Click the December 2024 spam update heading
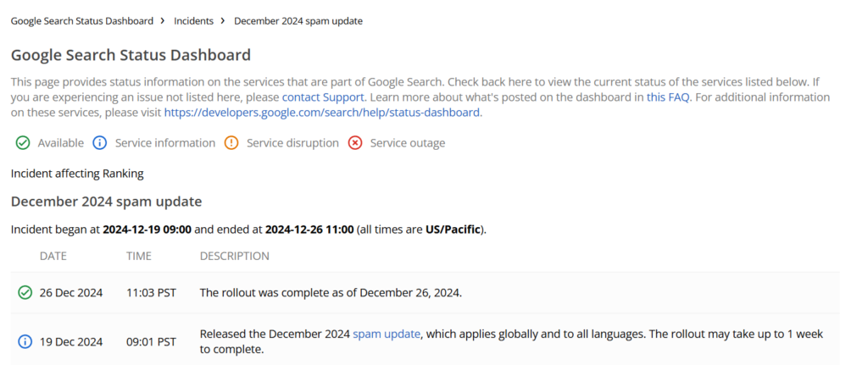This screenshot has height=365, width=868. (106, 202)
